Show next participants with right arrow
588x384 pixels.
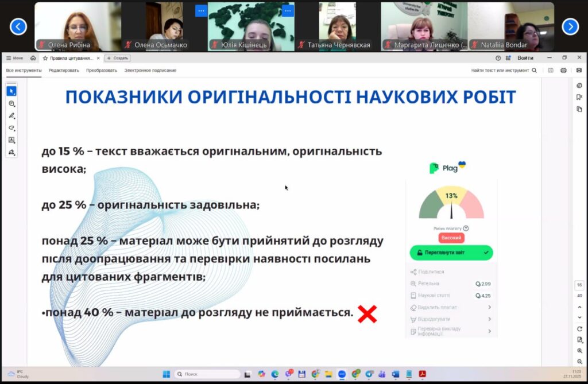tap(570, 26)
